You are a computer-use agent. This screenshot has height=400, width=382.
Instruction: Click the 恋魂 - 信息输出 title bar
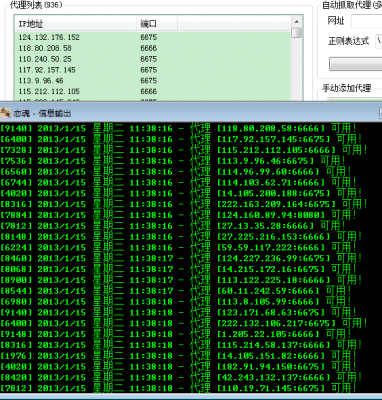[x=191, y=113]
